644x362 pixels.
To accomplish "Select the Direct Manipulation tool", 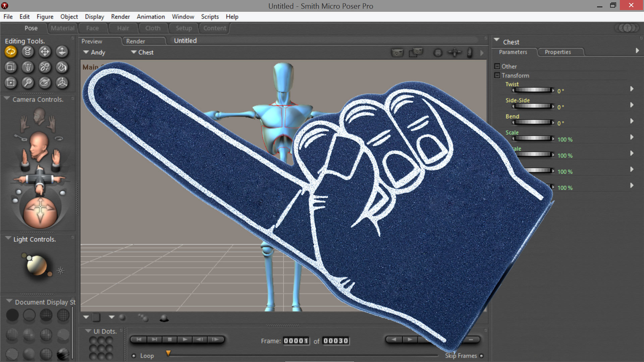I will [x=62, y=83].
